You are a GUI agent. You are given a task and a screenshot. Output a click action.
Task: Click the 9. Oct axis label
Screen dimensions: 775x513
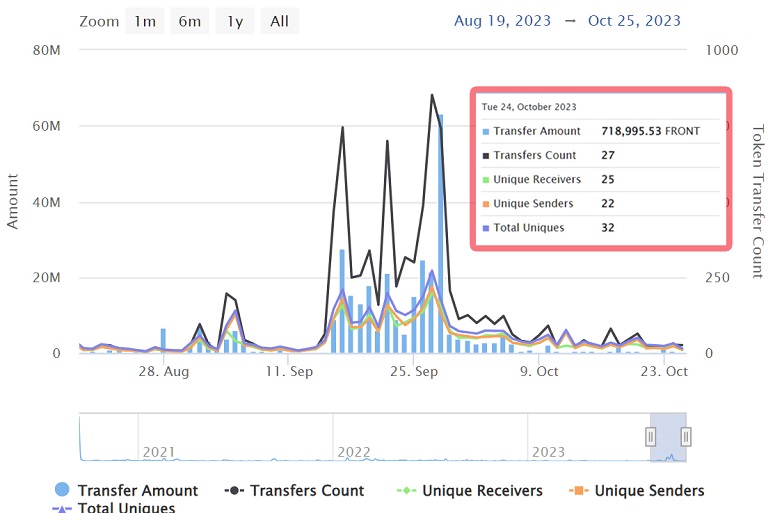pos(539,371)
